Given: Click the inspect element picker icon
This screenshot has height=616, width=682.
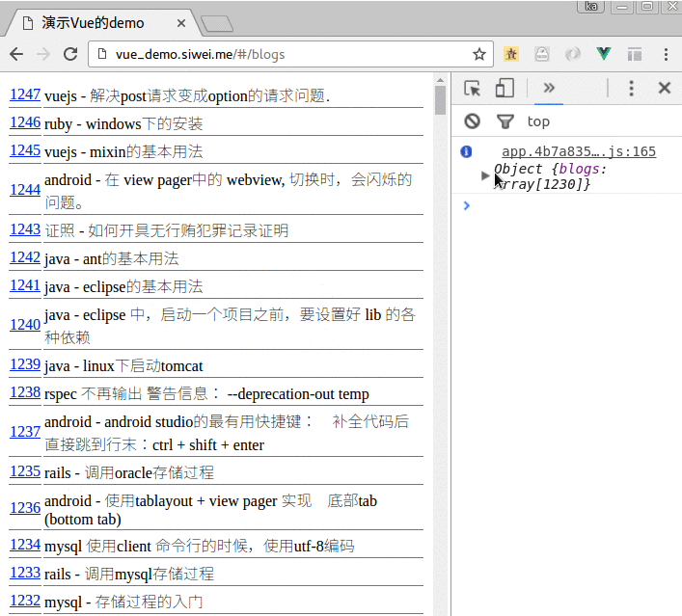Looking at the screenshot, I should click(472, 89).
